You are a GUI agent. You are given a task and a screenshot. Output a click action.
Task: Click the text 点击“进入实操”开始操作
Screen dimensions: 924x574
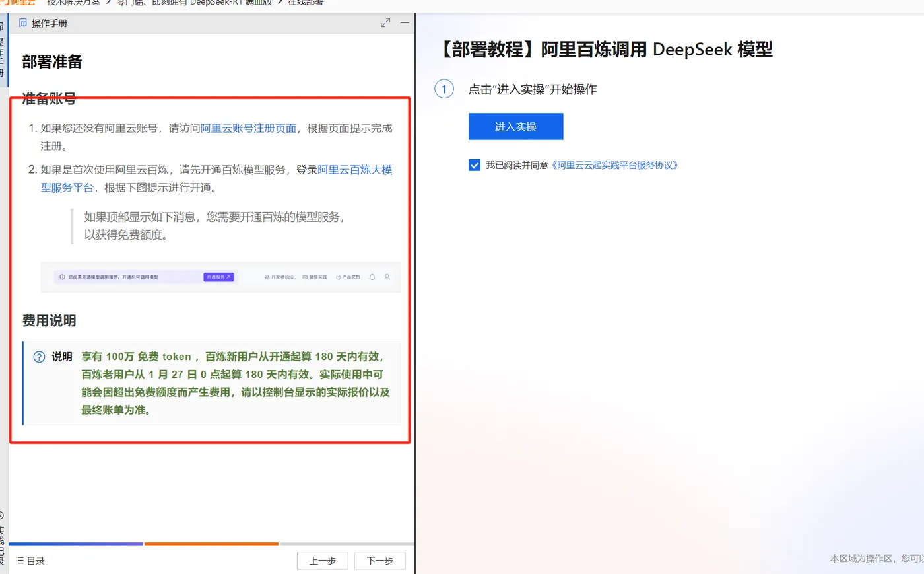point(533,89)
